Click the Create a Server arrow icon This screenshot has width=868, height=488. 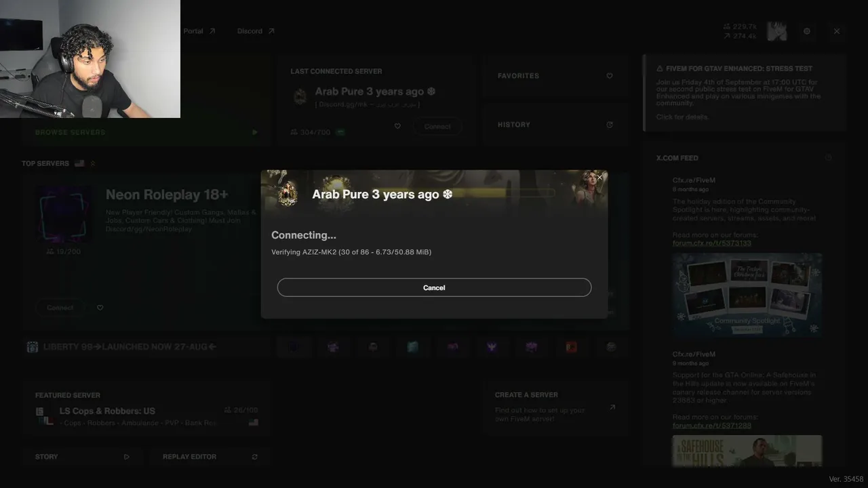[x=612, y=407]
